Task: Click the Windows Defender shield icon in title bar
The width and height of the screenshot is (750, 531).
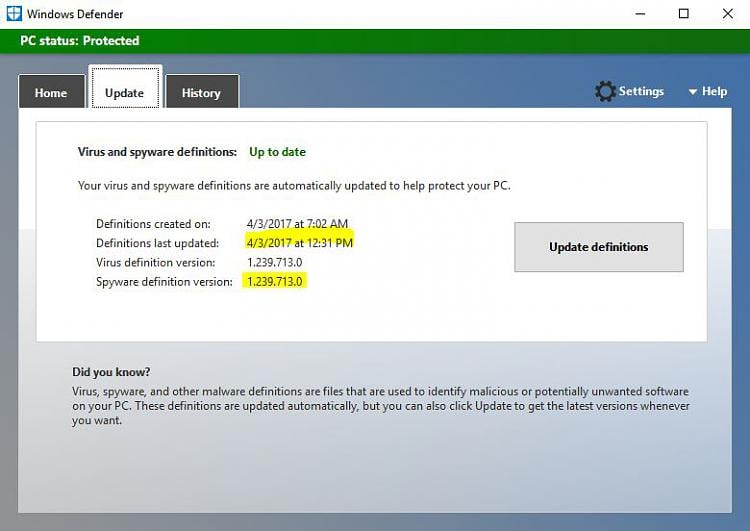Action: [13, 14]
